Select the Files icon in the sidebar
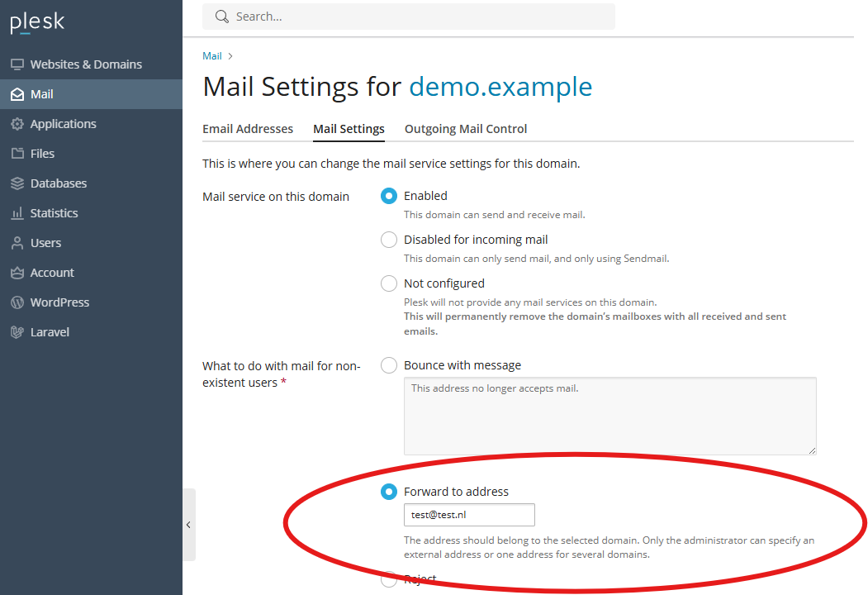This screenshot has width=868, height=595. [17, 153]
